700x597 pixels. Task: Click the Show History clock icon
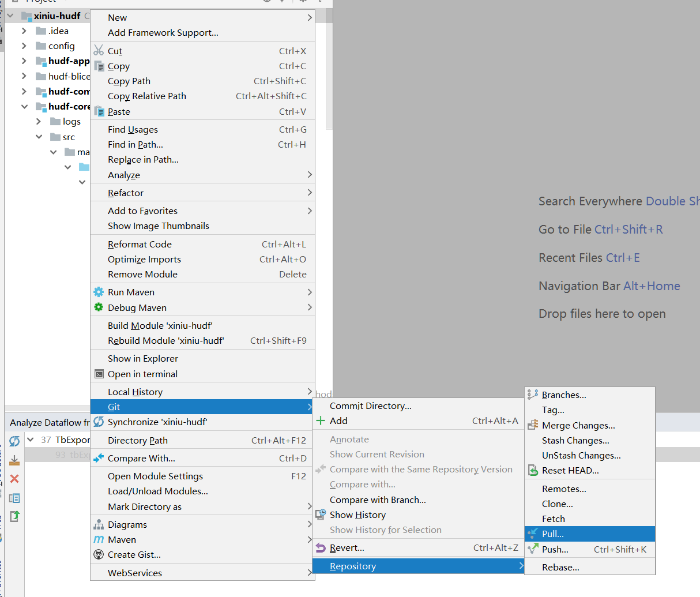point(321,515)
